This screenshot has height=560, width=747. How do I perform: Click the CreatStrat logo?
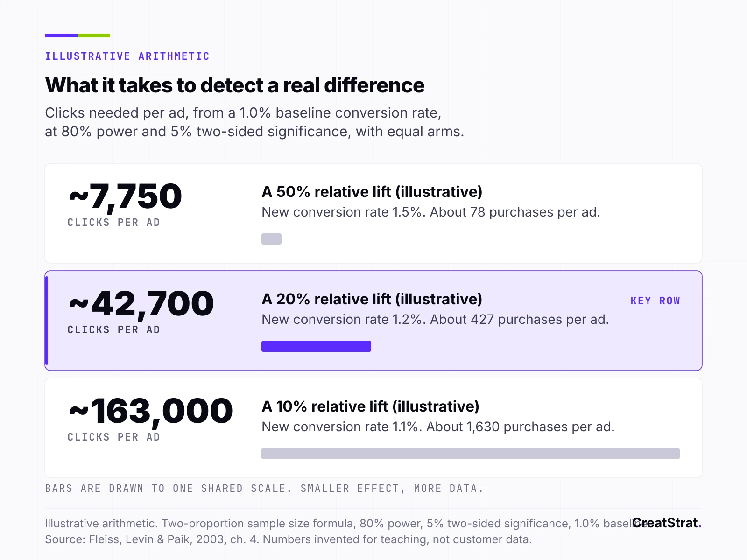click(x=667, y=523)
